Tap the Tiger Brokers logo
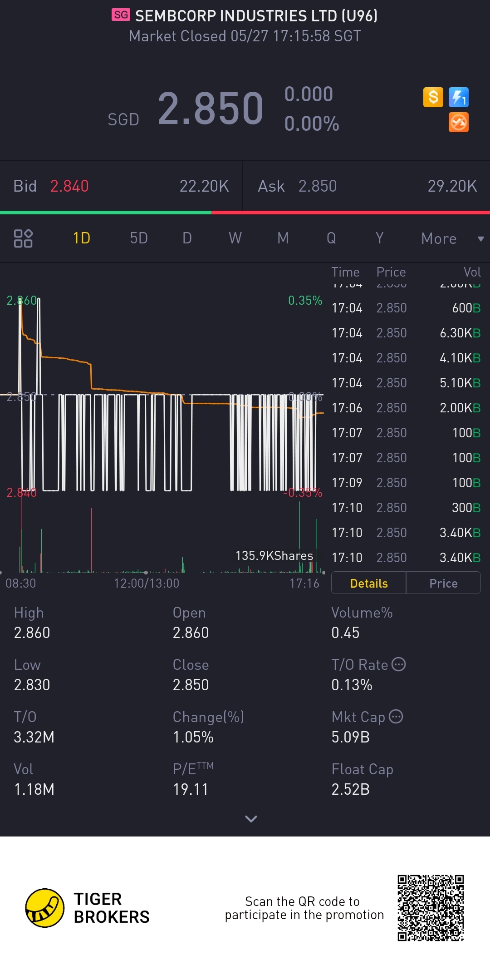Image resolution: width=490 pixels, height=980 pixels. (x=87, y=908)
